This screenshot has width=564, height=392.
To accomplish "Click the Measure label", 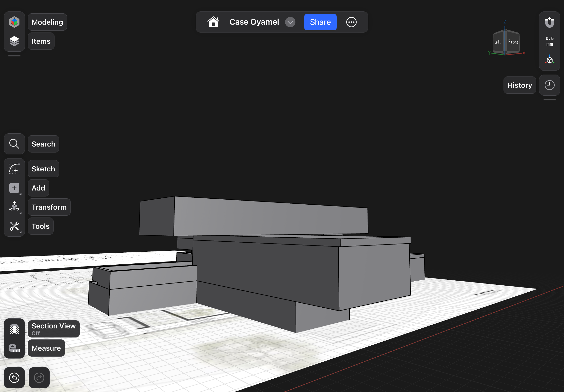I will click(46, 348).
